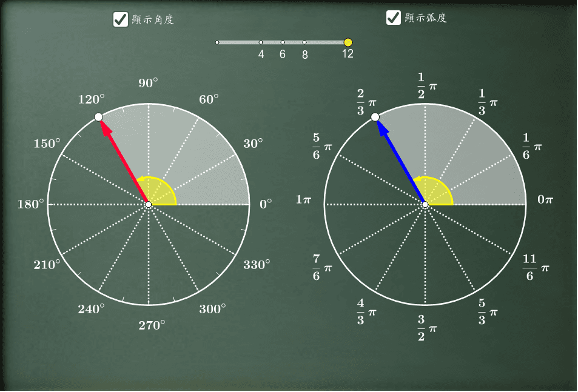Set the slider to the 8 tick
Screen dimensions: 578x392
[304, 42]
